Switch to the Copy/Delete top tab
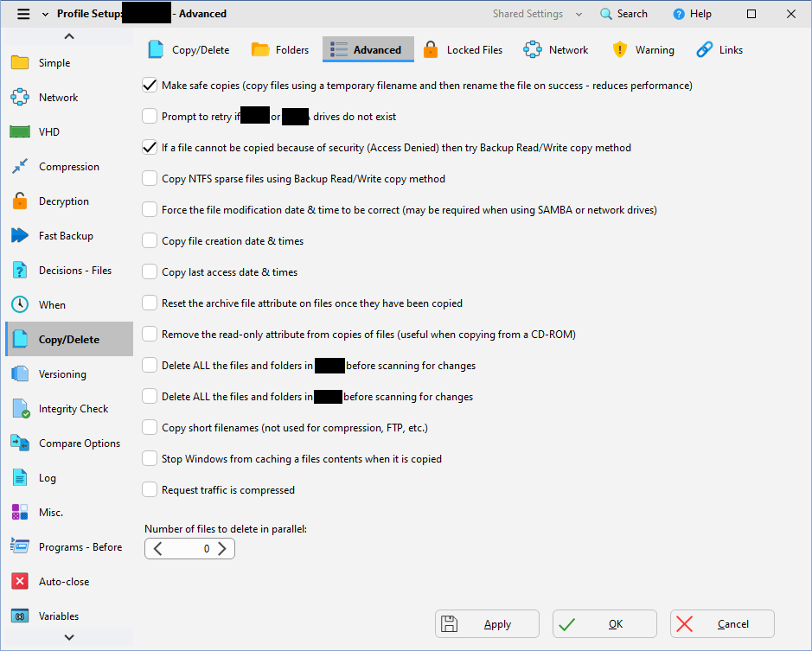The width and height of the screenshot is (812, 651). click(x=189, y=50)
